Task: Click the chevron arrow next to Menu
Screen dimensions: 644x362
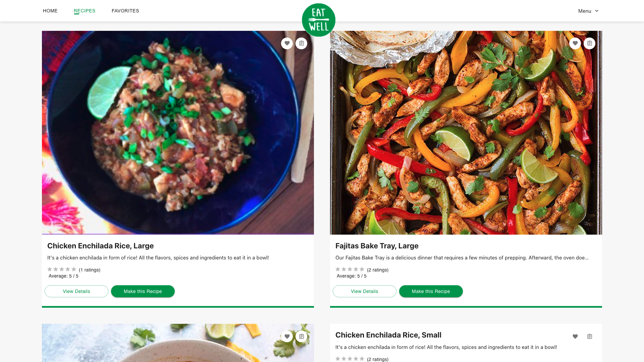Action: pyautogui.click(x=596, y=11)
